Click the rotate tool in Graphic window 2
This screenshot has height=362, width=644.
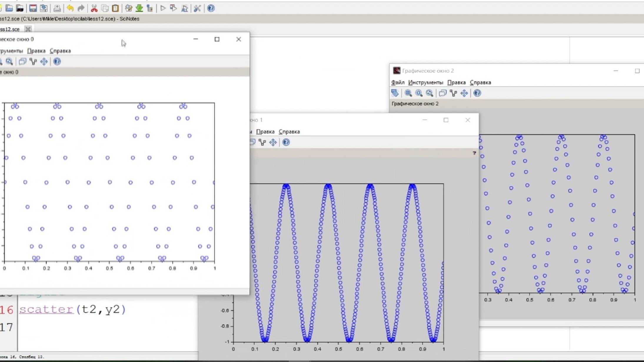(395, 93)
